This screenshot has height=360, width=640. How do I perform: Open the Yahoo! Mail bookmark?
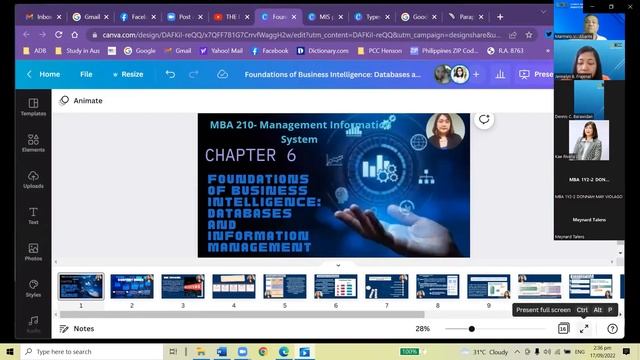[x=221, y=51]
